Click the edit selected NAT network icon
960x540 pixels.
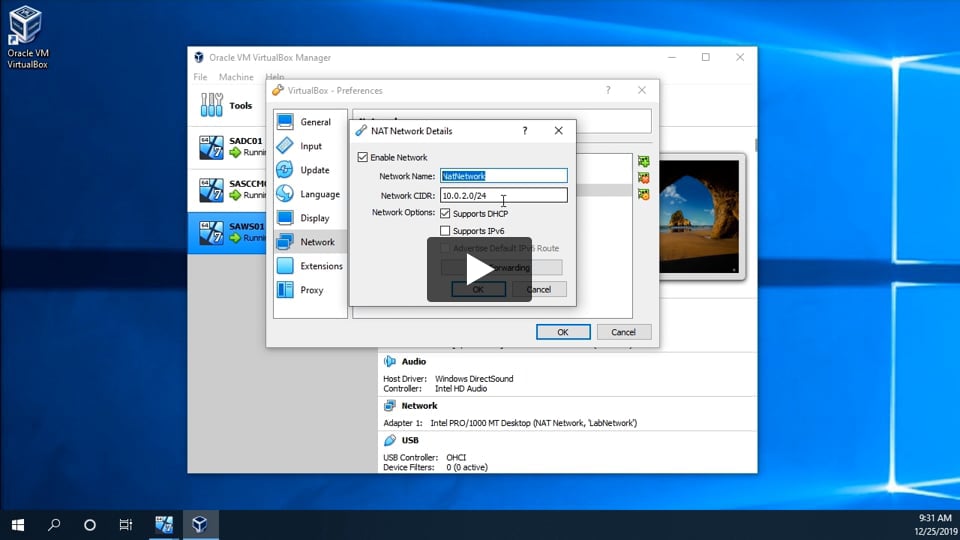(x=644, y=194)
